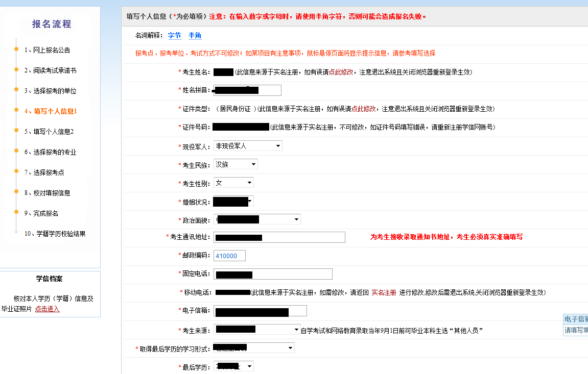This screenshot has height=374, width=588.
Task: Focus the 固定电话 input box
Action: [273, 275]
